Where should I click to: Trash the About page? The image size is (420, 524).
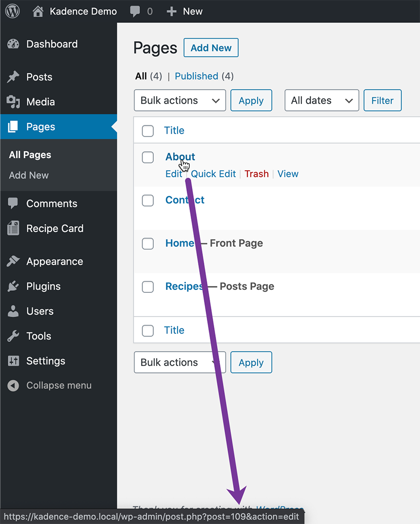click(x=257, y=174)
